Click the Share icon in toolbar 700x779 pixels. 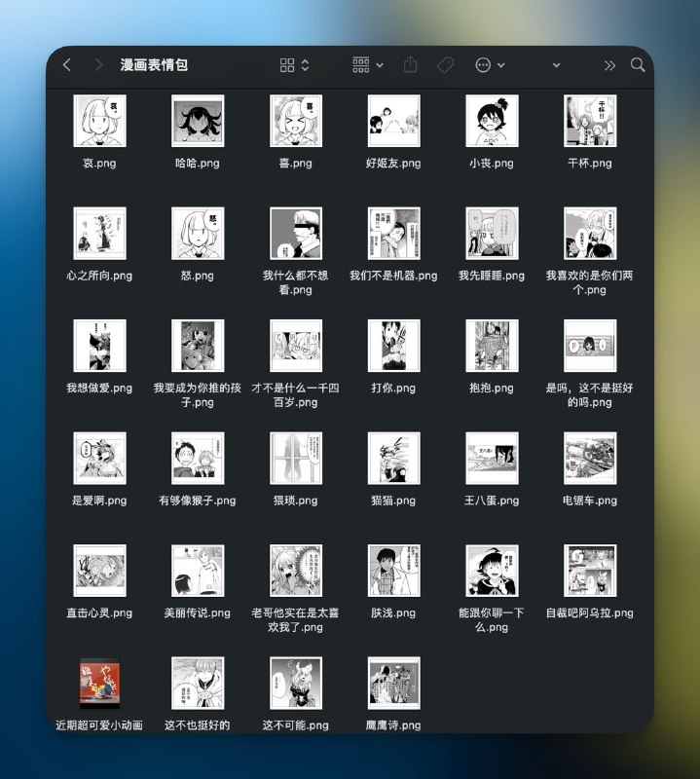pos(410,65)
